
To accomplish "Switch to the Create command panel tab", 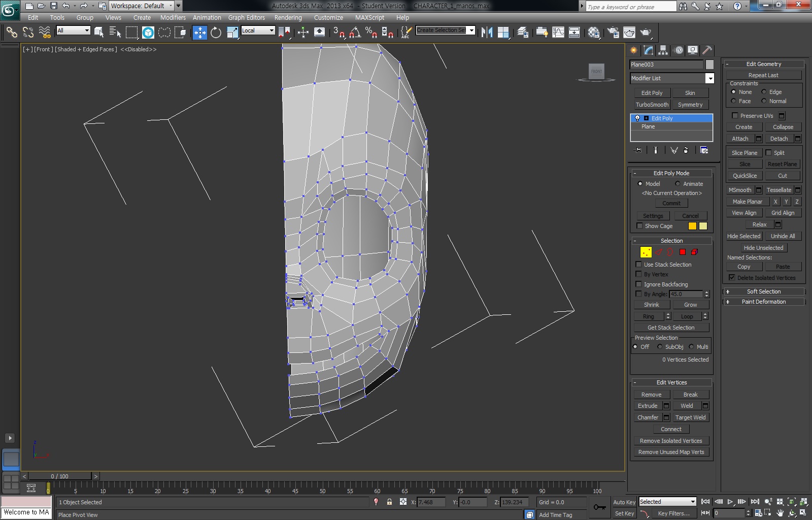I will tap(634, 50).
